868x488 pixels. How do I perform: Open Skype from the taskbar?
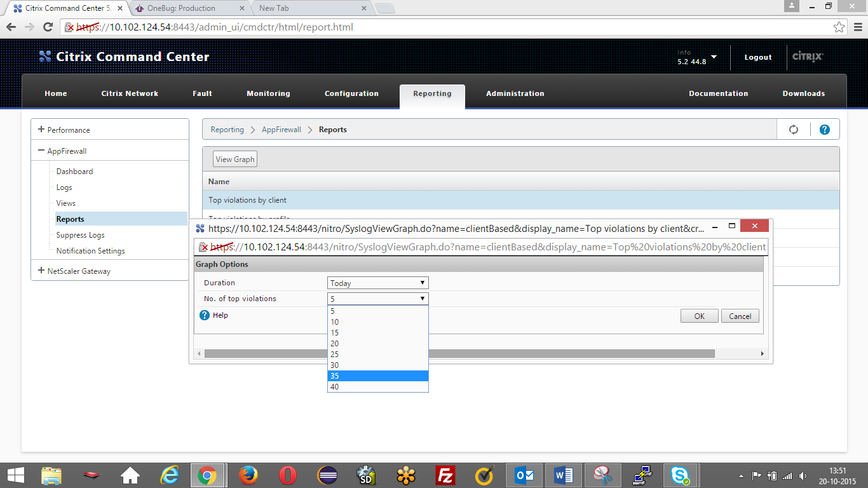[x=679, y=475]
